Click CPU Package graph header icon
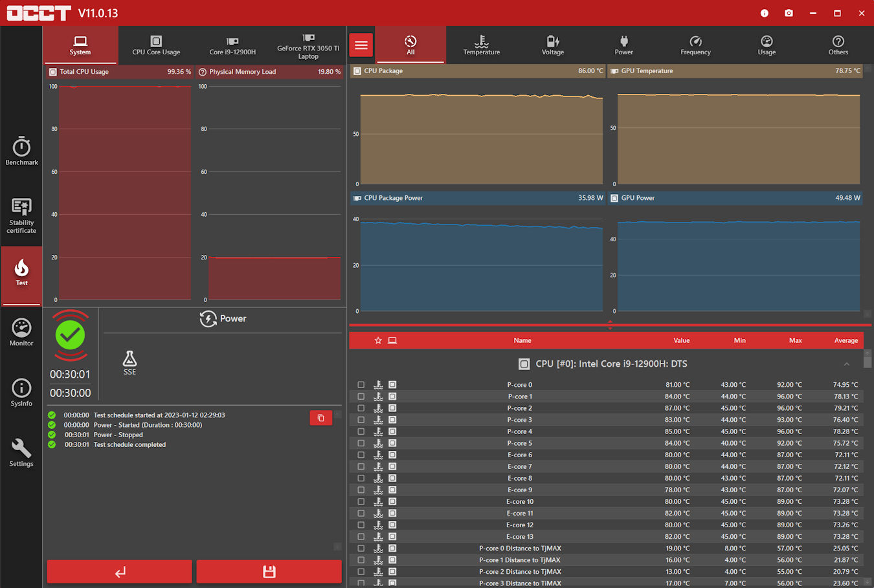Screen dimensions: 874x588 point(357,71)
